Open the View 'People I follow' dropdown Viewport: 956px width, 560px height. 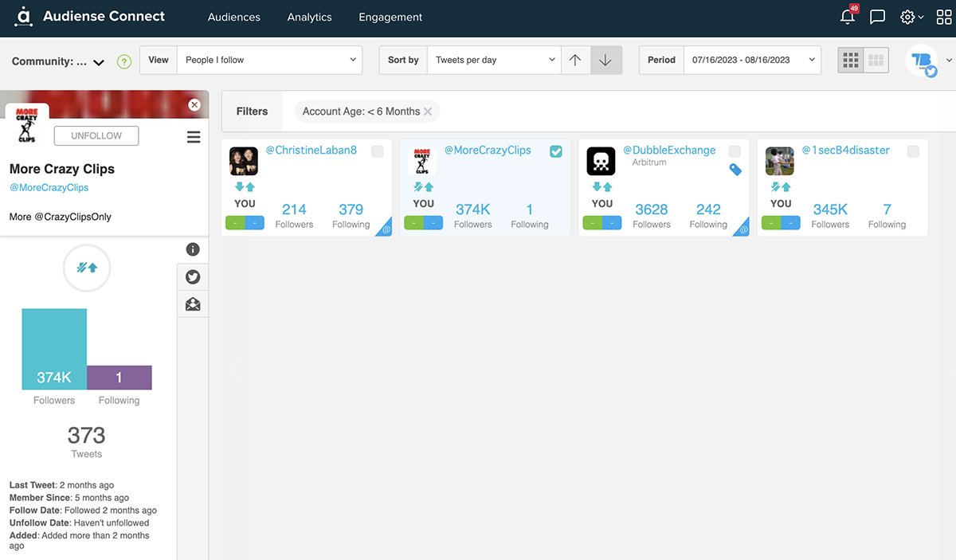(x=268, y=60)
